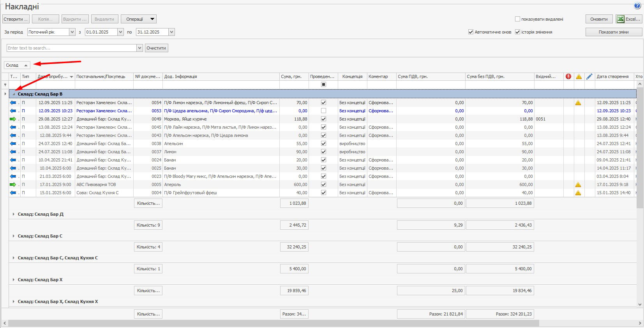Click the blue help question mark icon
Viewport: 644px width, 328px height.
click(637, 6)
